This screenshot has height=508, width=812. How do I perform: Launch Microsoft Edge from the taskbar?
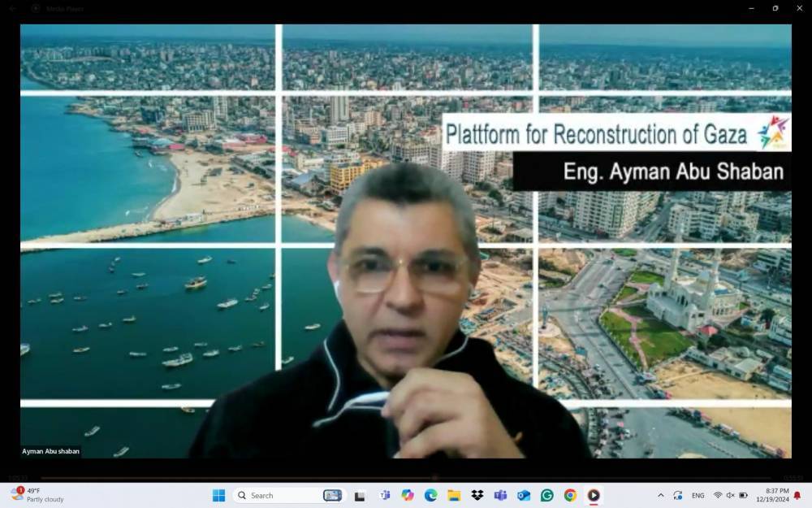click(431, 495)
